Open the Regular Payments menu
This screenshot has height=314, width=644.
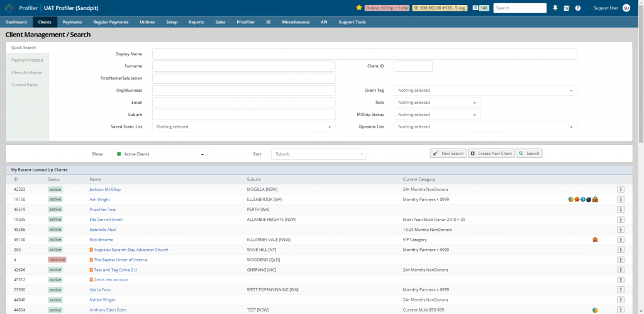[x=111, y=22]
